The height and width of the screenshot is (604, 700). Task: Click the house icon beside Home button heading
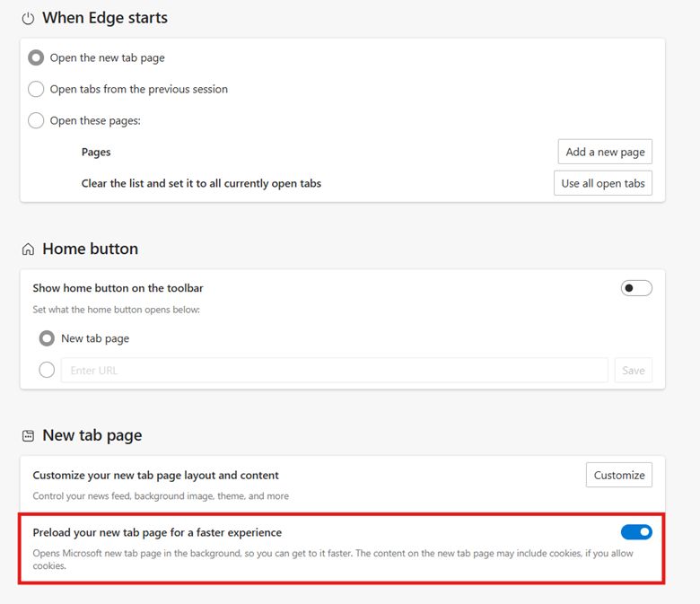pyautogui.click(x=28, y=249)
